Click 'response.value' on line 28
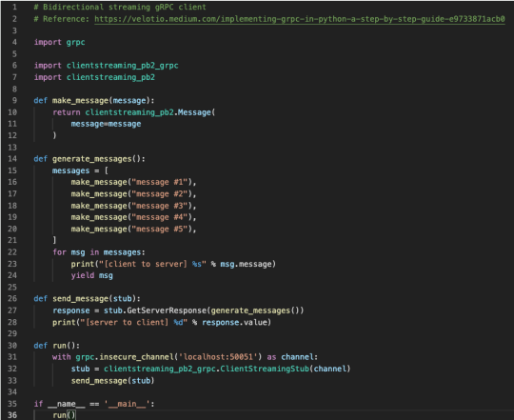This screenshot has width=514, height=420. tap(236, 323)
